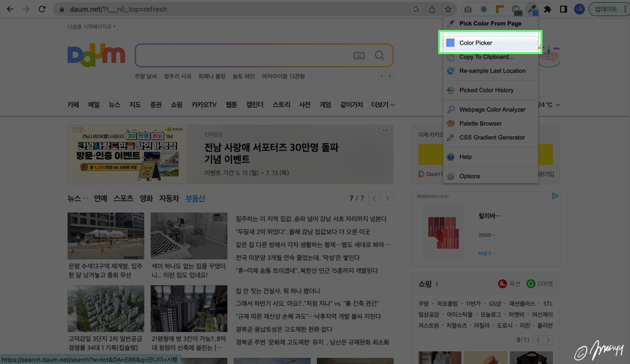This screenshot has width=630, height=364.
Task: Open the ColorZilla eyedropper extension icon
Action: (532, 9)
